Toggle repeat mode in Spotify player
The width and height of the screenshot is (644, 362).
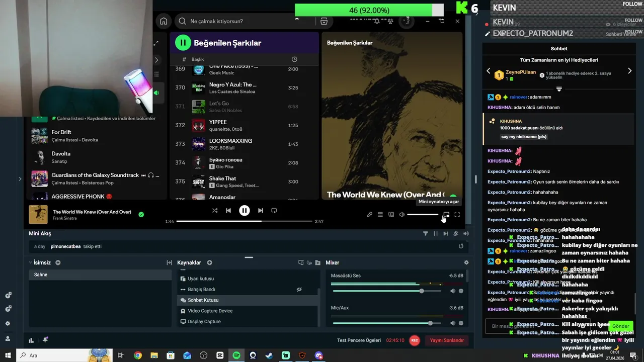(x=274, y=211)
